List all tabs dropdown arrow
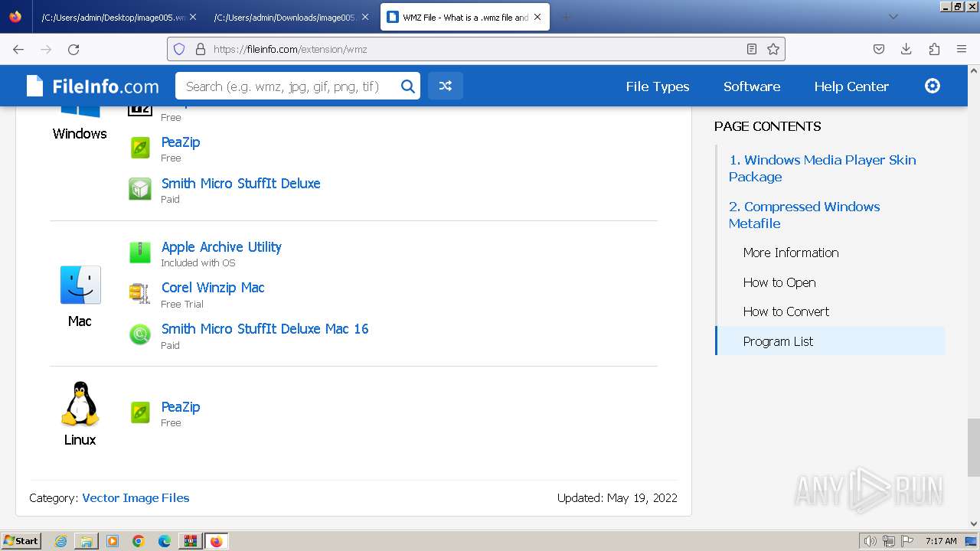Image resolution: width=980 pixels, height=551 pixels. (x=893, y=17)
